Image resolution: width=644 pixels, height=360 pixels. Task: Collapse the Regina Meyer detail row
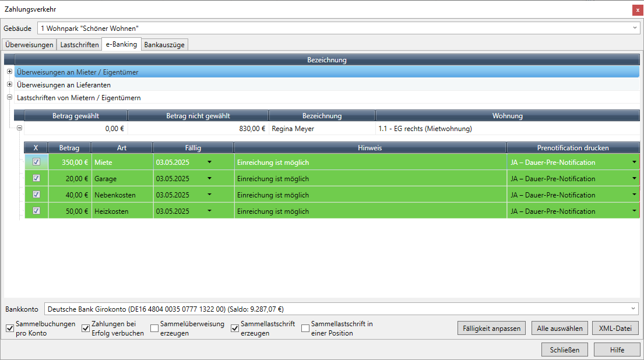coord(19,129)
